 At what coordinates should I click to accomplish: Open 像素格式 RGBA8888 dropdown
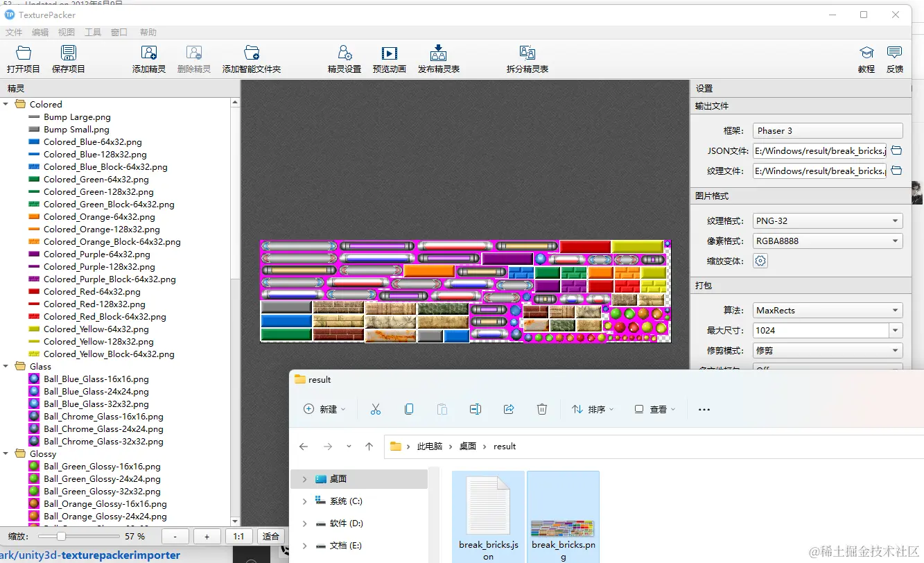coord(828,241)
